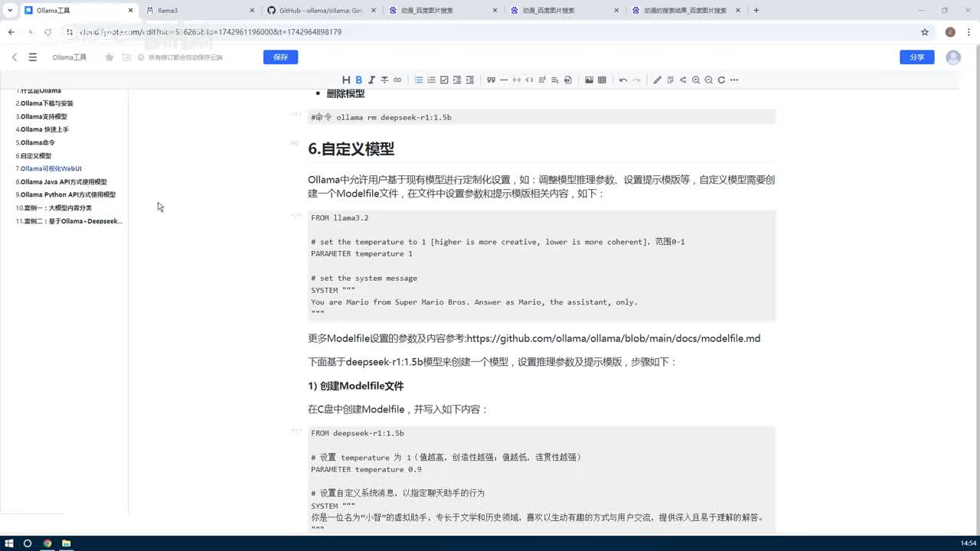Open the Windows Start menu
Image resolution: width=980 pixels, height=551 pixels.
pos(8,543)
